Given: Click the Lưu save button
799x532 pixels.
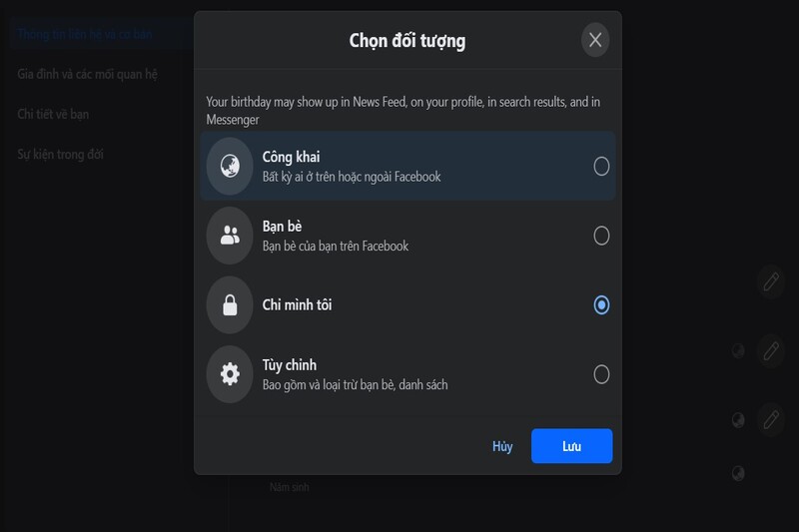Looking at the screenshot, I should pyautogui.click(x=571, y=446).
